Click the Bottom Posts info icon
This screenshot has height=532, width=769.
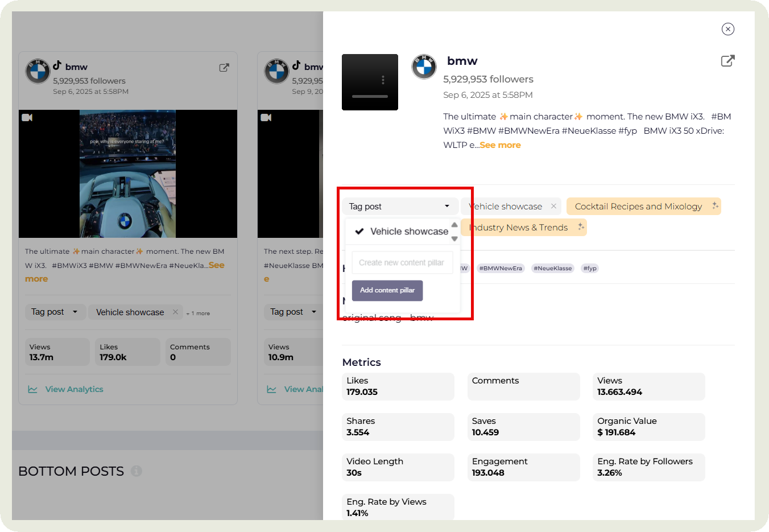(x=137, y=471)
